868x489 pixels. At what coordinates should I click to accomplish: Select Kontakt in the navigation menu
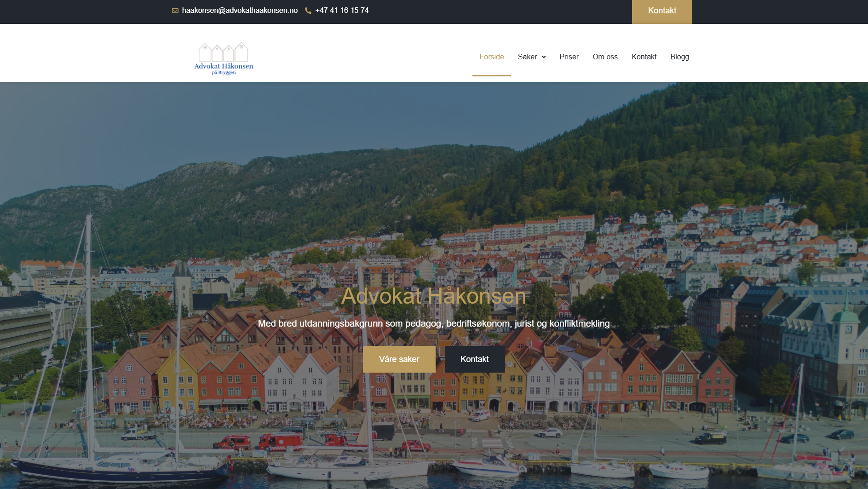pyautogui.click(x=644, y=57)
